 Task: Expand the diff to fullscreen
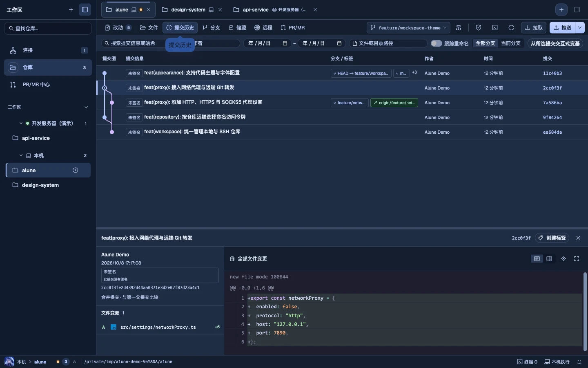pos(577,258)
